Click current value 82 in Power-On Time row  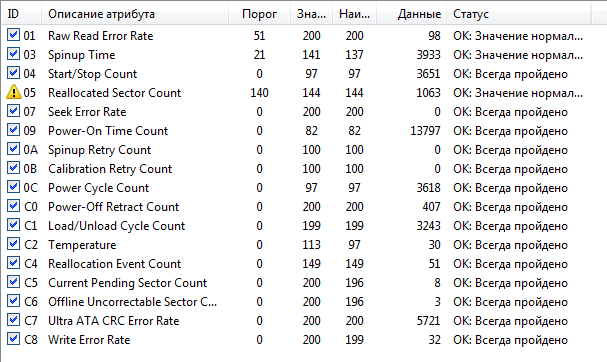click(311, 131)
